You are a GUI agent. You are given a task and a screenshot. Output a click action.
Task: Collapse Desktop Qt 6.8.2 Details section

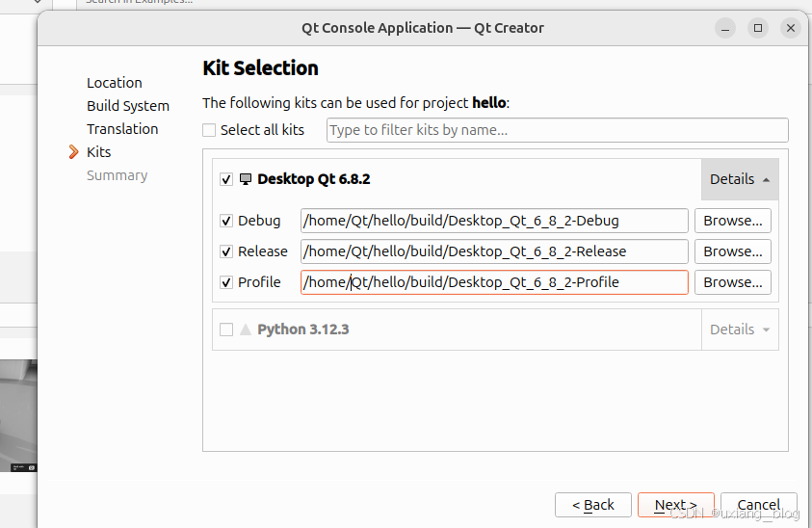click(740, 179)
